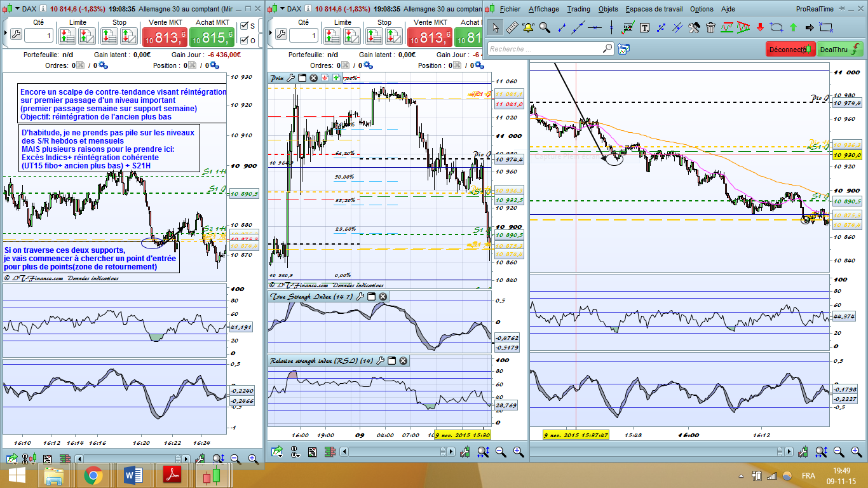Select the green up arrow drawing tool
Viewport: 868px width, 488px height.
[793, 27]
